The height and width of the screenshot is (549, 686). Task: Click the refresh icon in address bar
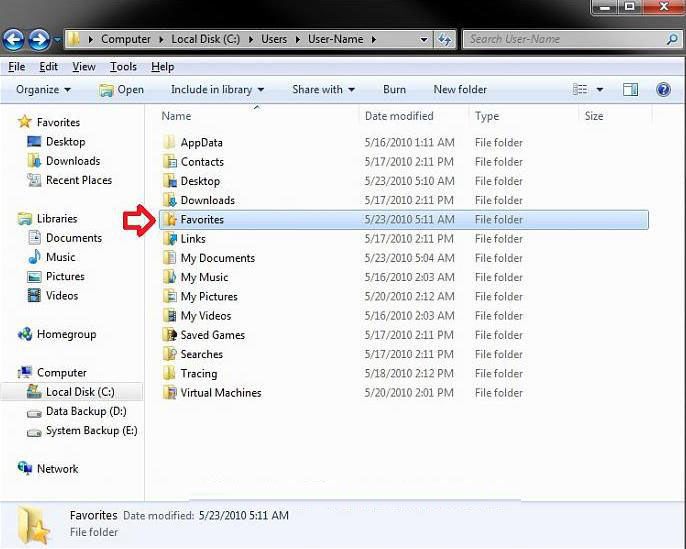coord(444,40)
